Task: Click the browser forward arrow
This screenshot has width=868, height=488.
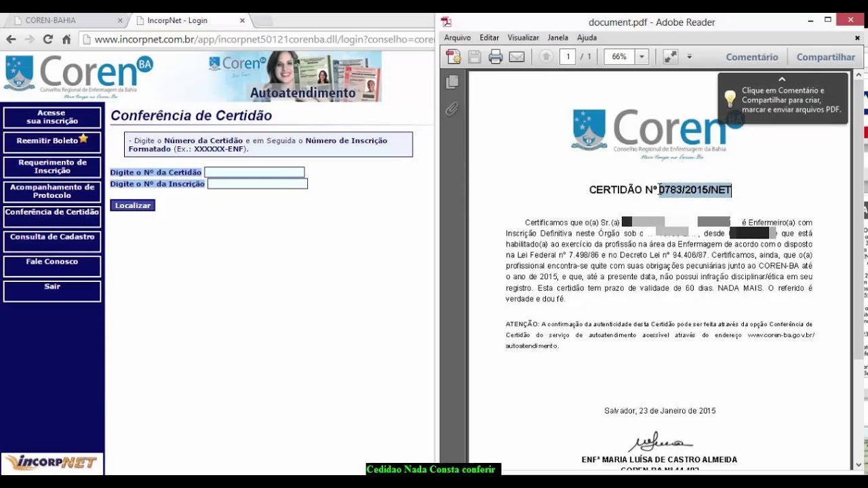Action: coord(29,39)
